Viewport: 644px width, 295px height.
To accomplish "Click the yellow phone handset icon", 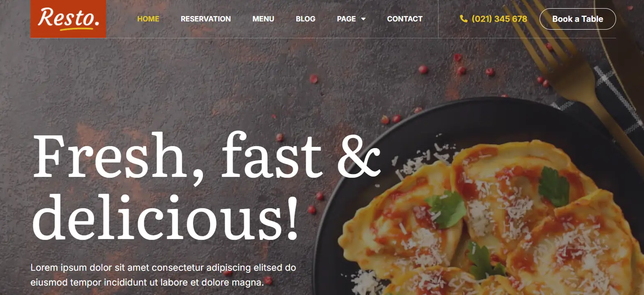I will pyautogui.click(x=464, y=19).
